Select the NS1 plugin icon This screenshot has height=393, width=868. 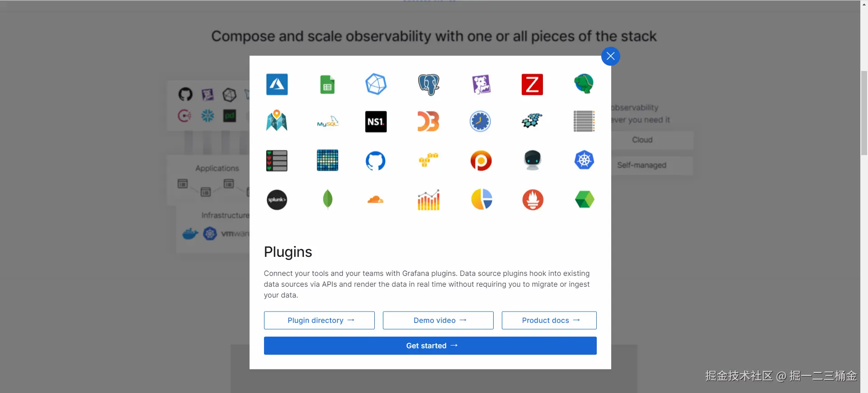coord(376,122)
